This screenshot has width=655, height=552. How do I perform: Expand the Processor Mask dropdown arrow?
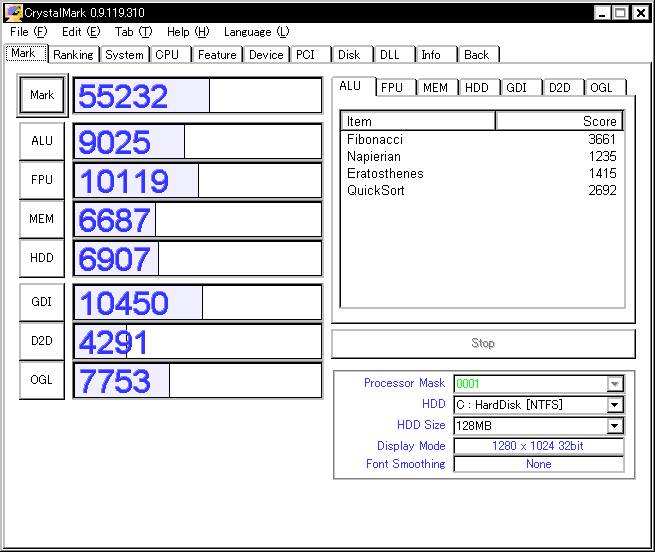click(614, 384)
